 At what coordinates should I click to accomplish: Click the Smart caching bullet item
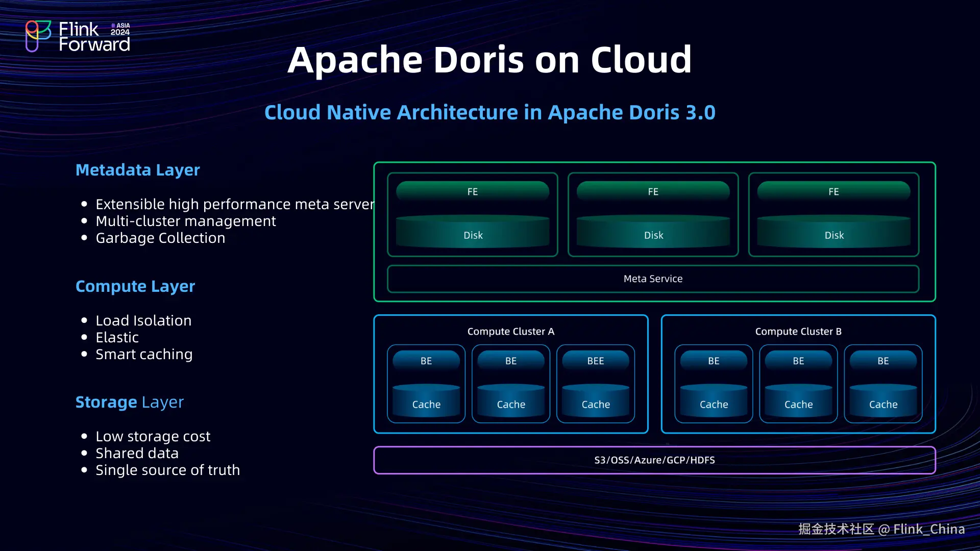point(144,355)
